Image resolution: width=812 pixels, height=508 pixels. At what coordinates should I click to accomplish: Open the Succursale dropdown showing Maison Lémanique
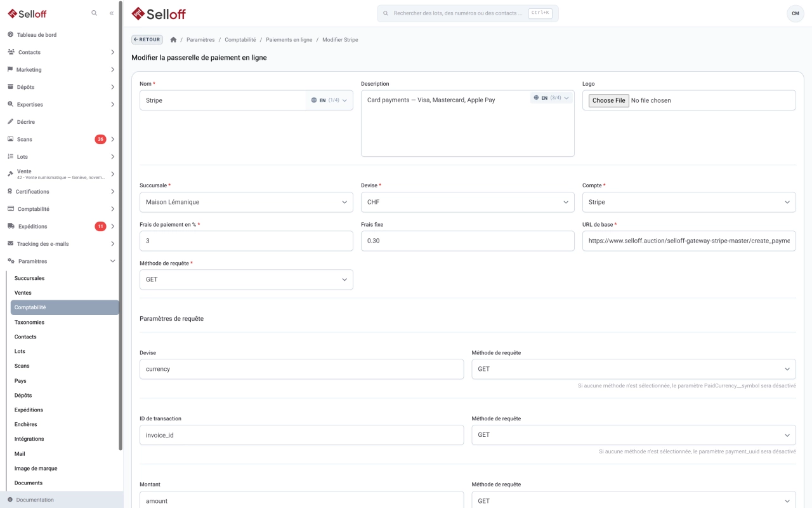(x=246, y=202)
